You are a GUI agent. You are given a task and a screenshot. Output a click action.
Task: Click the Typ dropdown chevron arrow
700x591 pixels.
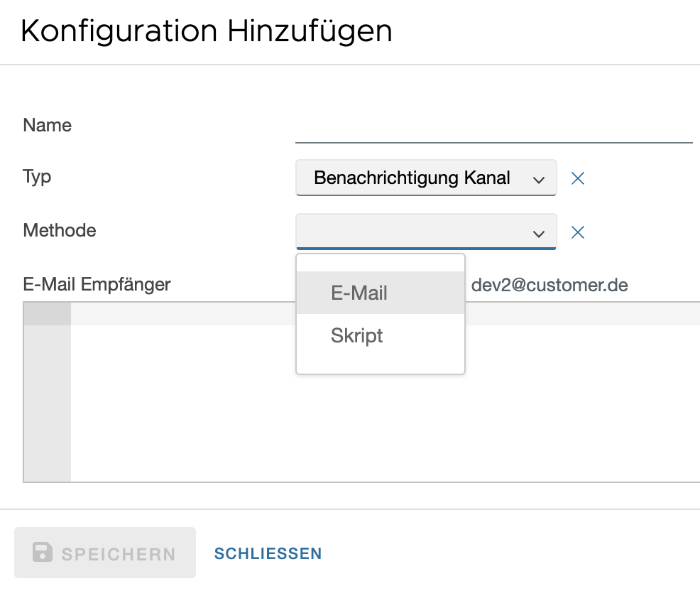[x=539, y=178]
